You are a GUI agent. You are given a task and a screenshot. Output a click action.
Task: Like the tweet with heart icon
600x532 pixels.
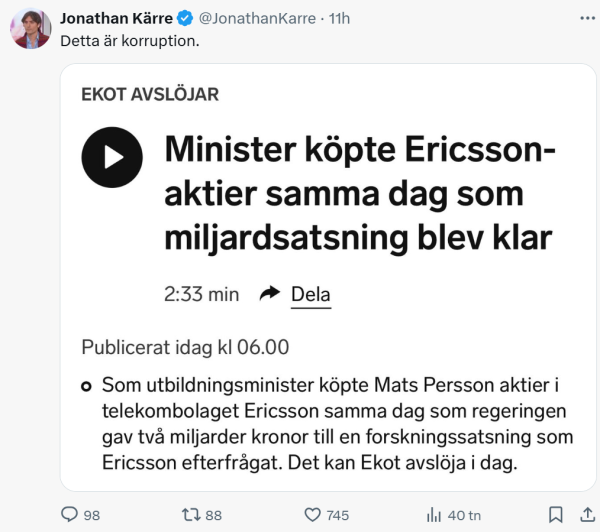coord(313,514)
